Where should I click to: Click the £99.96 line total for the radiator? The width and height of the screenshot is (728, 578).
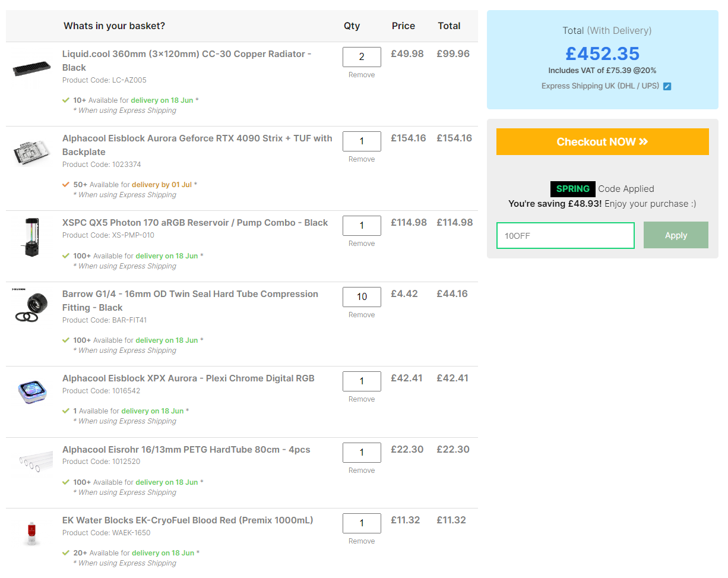point(453,53)
